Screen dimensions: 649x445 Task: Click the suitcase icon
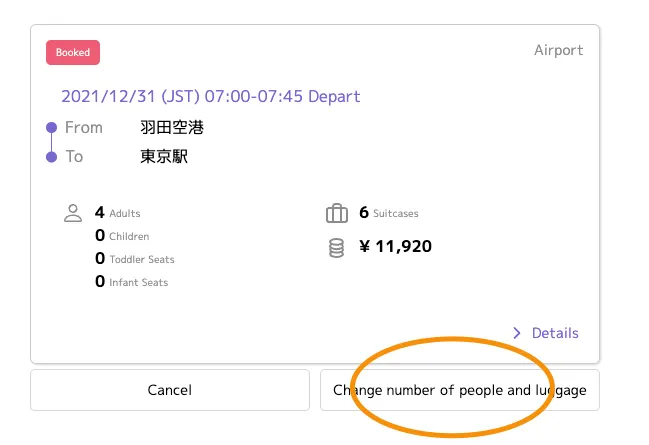pyautogui.click(x=336, y=213)
